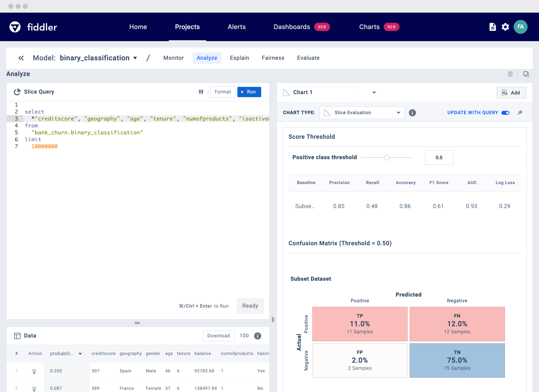Click the book icon next to Format
The height and width of the screenshot is (392, 539).
pos(201,92)
